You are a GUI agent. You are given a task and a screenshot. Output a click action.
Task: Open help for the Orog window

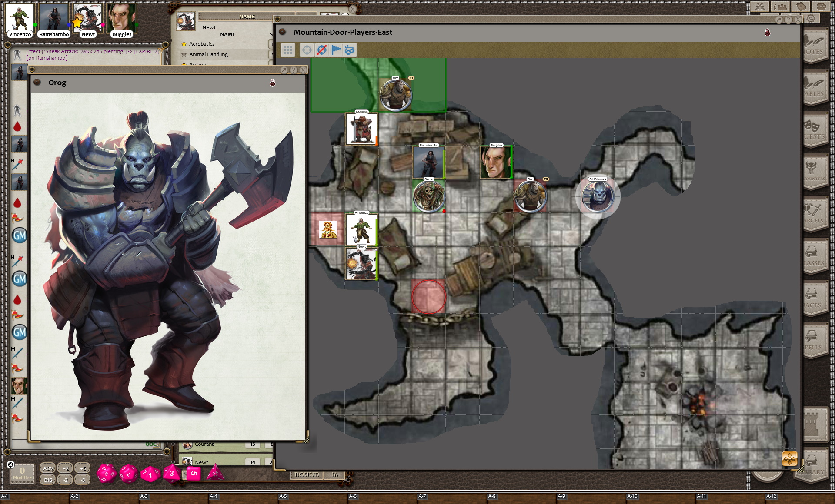294,70
